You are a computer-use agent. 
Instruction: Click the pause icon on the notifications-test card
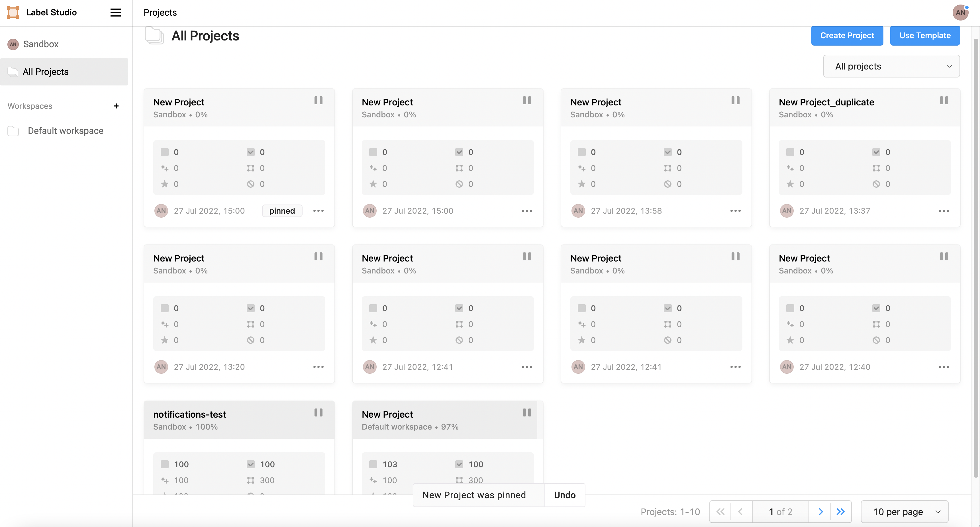[x=318, y=412]
